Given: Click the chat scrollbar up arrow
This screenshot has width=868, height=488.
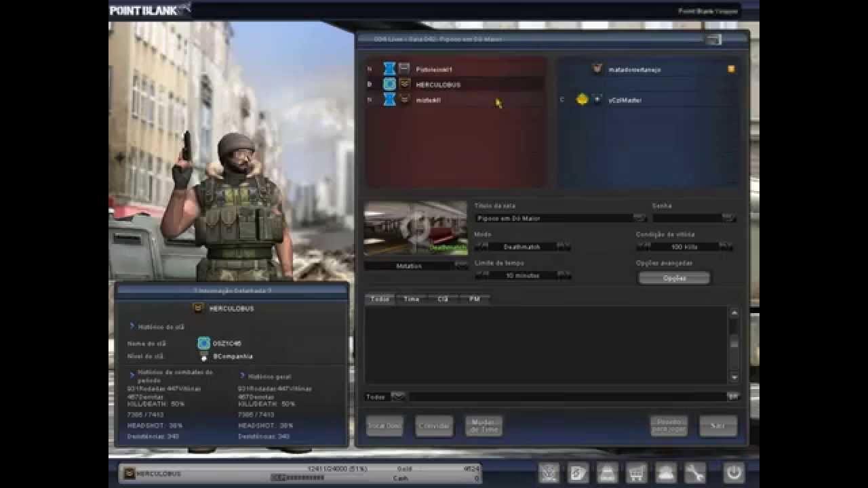Looking at the screenshot, I should tap(734, 312).
